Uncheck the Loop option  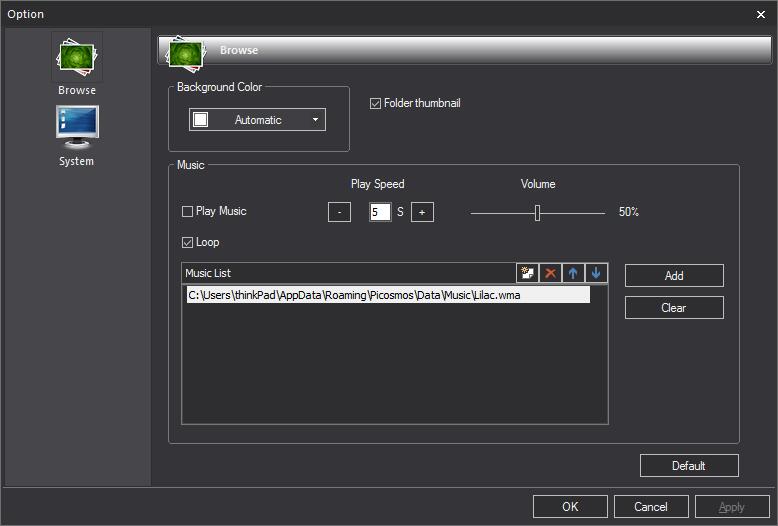point(187,243)
